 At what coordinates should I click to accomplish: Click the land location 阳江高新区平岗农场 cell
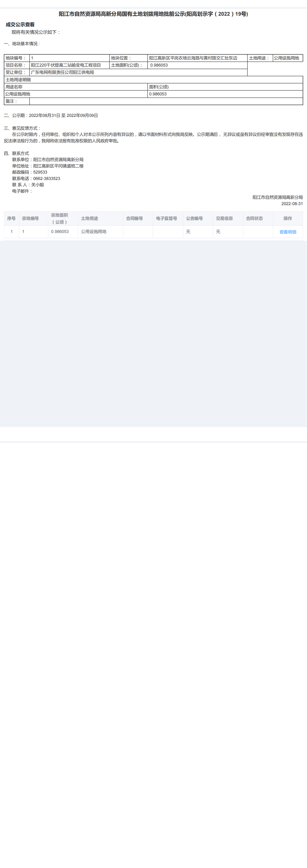198,58
